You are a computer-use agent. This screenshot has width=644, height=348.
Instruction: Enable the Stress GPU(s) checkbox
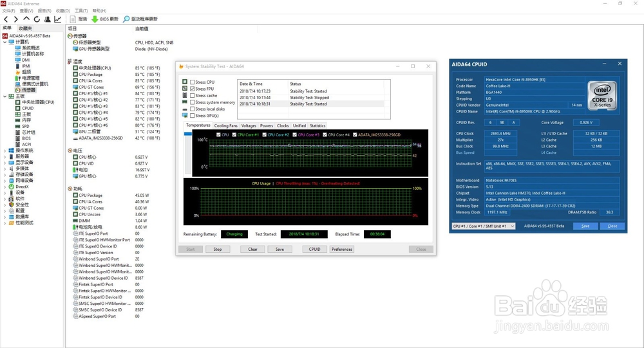(192, 116)
